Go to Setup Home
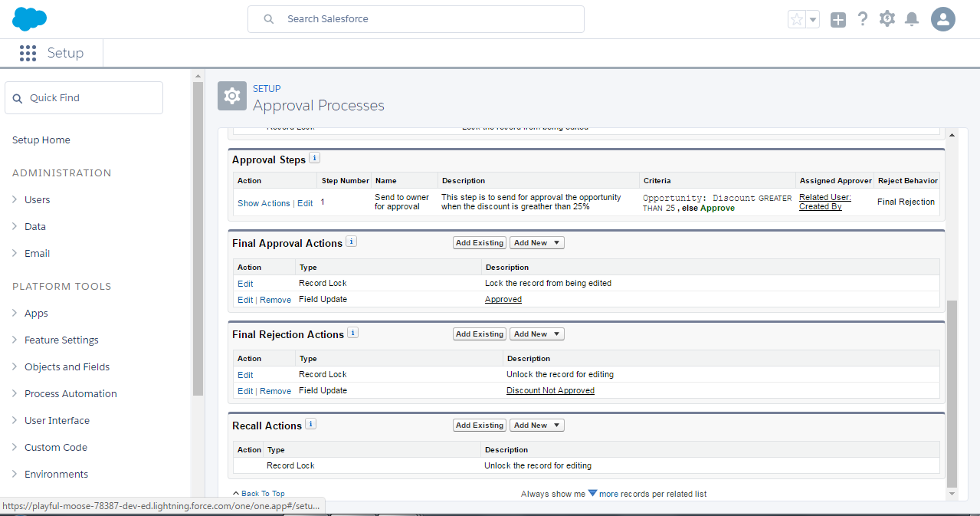Image resolution: width=980 pixels, height=516 pixels. 41,140
